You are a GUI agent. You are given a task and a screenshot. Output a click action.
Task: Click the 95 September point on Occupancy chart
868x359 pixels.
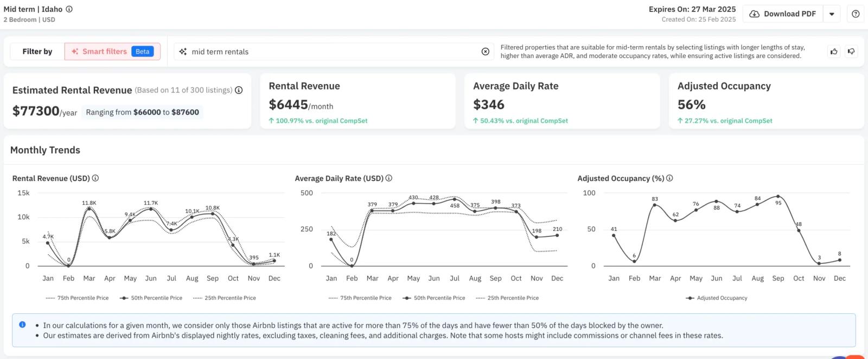tap(778, 196)
